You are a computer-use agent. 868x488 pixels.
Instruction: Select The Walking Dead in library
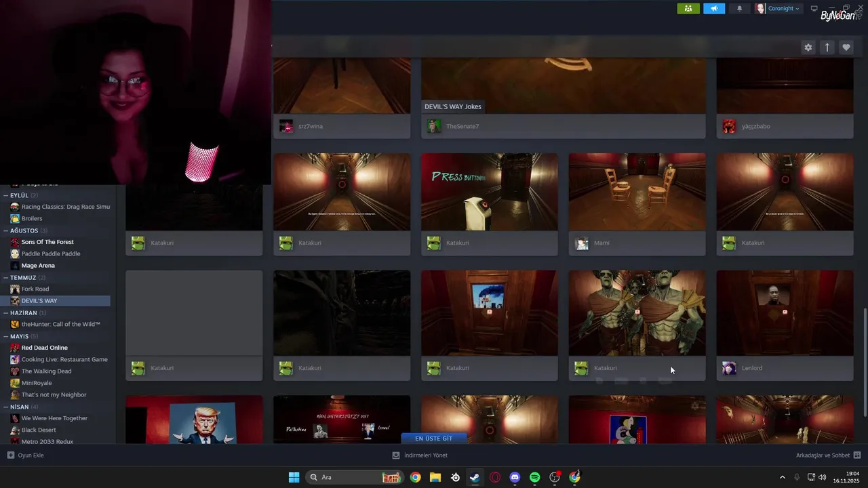(60, 371)
